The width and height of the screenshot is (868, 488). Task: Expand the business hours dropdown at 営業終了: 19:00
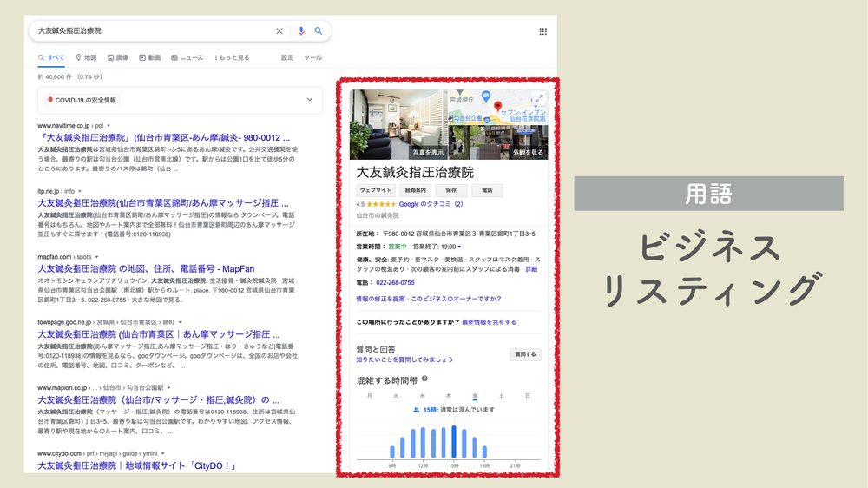click(x=459, y=247)
